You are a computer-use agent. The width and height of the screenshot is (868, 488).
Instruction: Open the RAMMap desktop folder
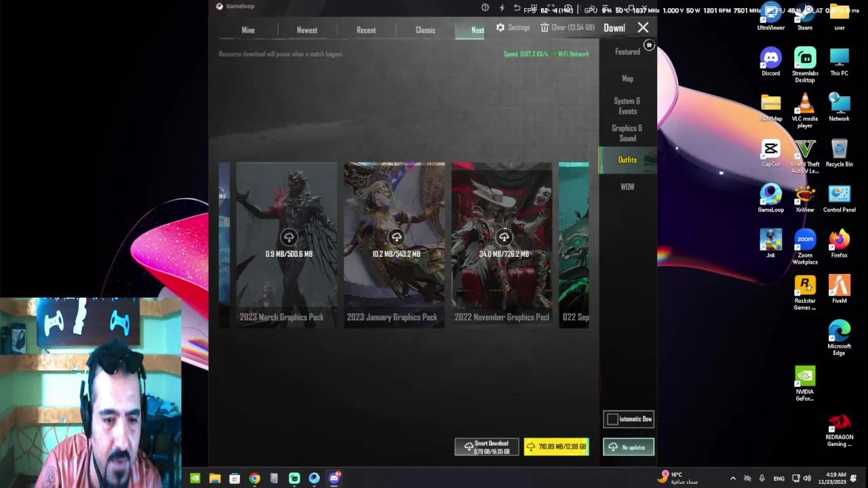pos(770,108)
